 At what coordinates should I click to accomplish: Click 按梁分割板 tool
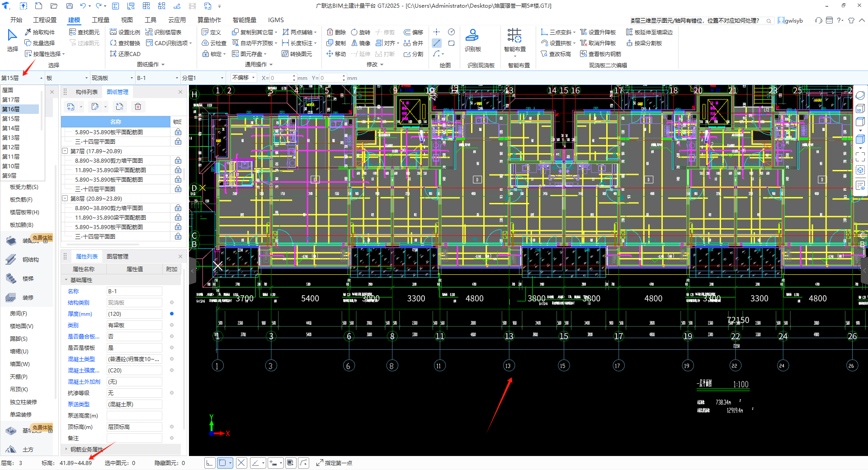[644, 43]
